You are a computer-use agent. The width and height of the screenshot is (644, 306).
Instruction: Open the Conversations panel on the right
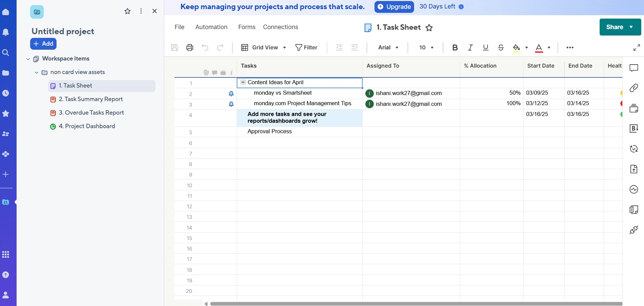coord(634,68)
